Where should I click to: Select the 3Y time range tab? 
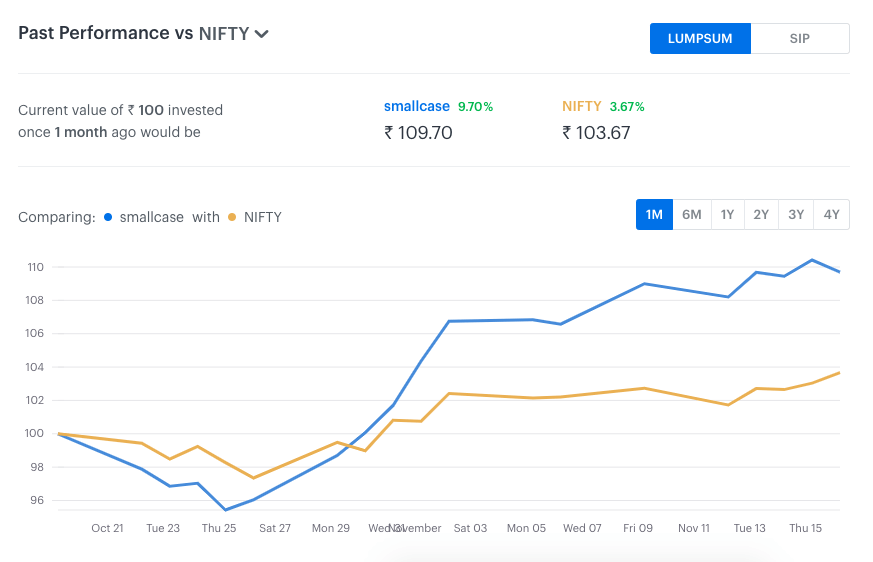[x=796, y=214]
